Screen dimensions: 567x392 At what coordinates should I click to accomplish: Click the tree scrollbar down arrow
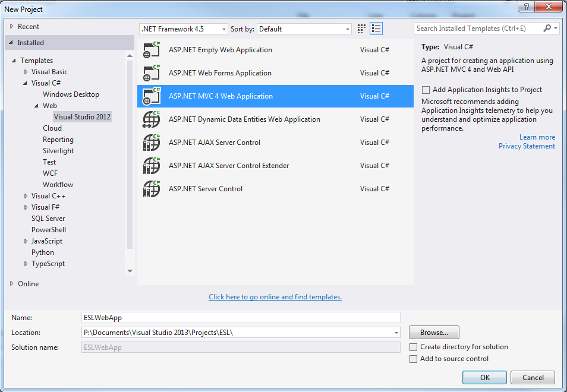(130, 271)
